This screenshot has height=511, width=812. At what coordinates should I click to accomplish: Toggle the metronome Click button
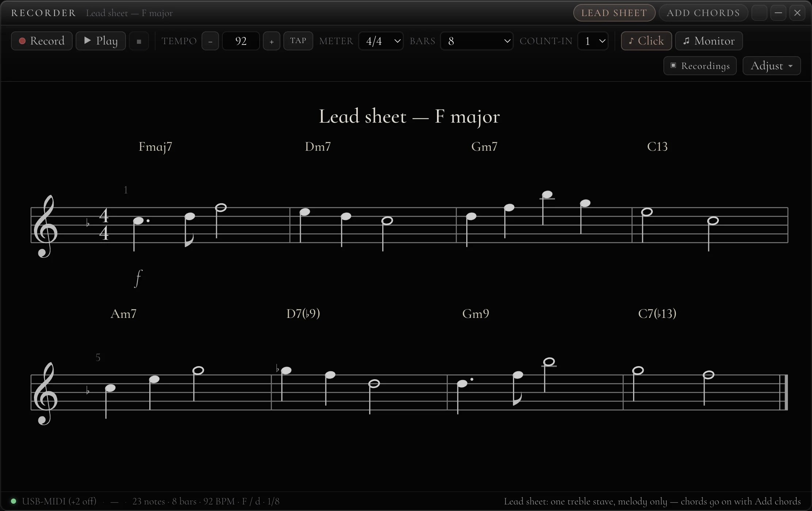pyautogui.click(x=646, y=41)
